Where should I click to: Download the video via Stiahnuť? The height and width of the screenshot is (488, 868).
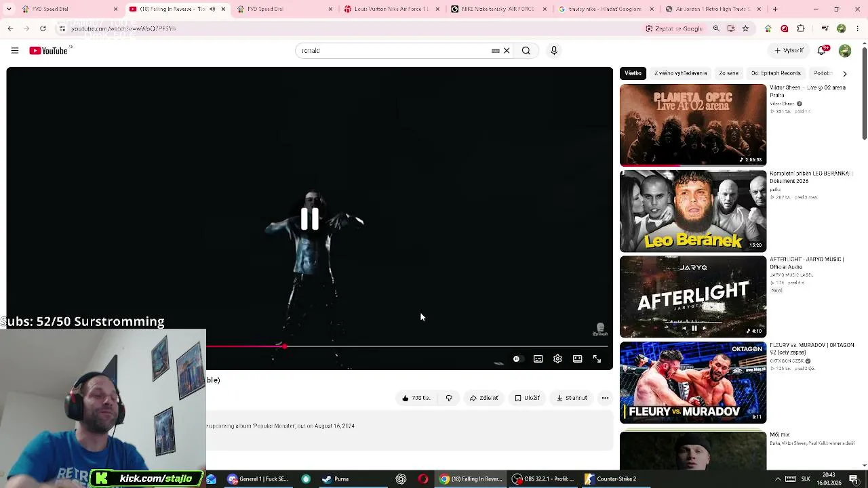572,398
